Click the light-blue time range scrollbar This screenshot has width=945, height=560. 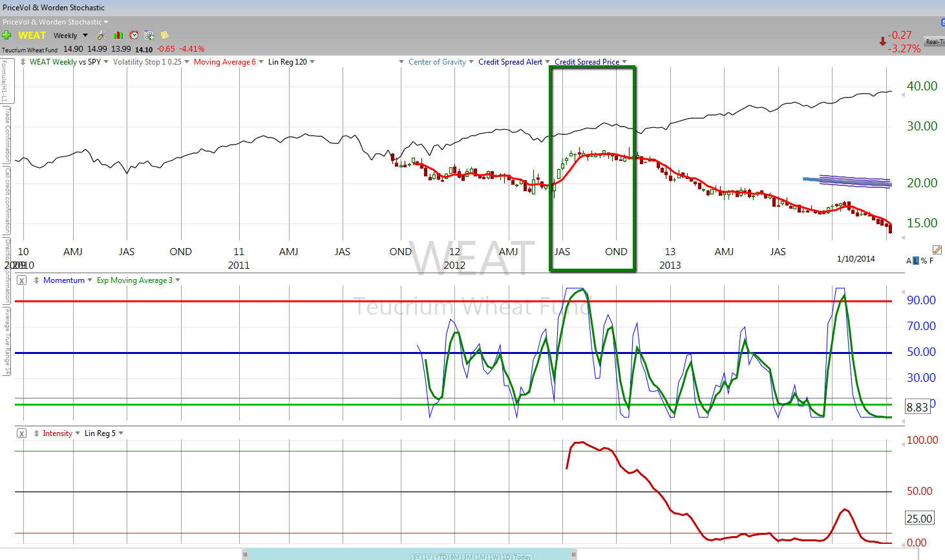click(409, 554)
